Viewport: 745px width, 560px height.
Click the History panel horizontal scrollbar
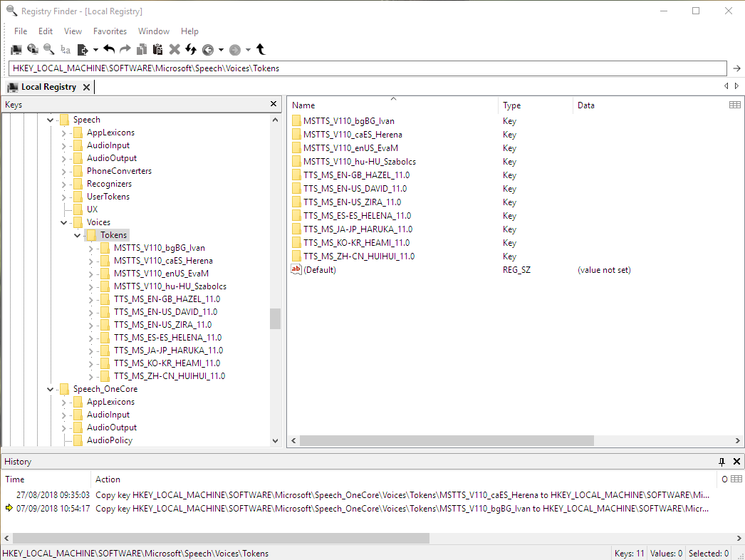click(221, 538)
